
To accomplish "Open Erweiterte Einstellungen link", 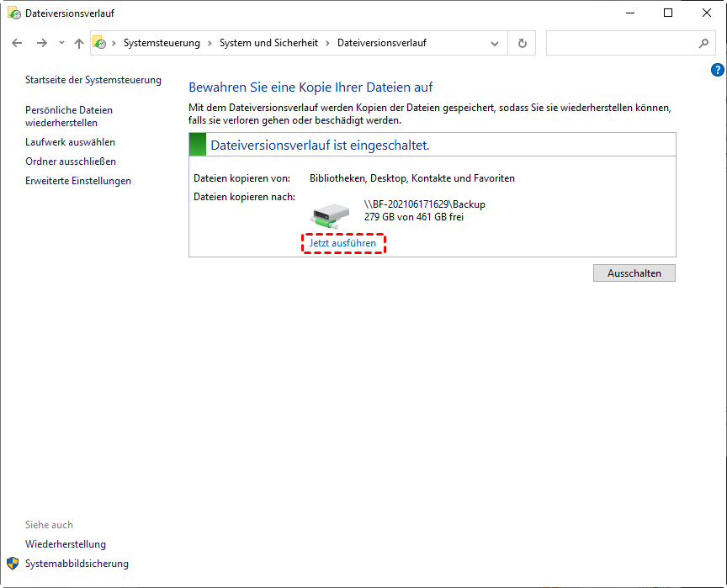I will tap(78, 181).
